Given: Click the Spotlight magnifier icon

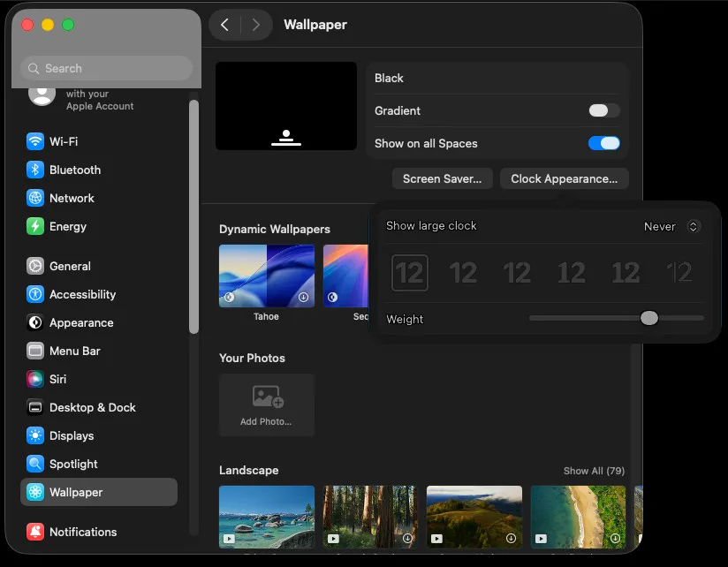Looking at the screenshot, I should [35, 464].
